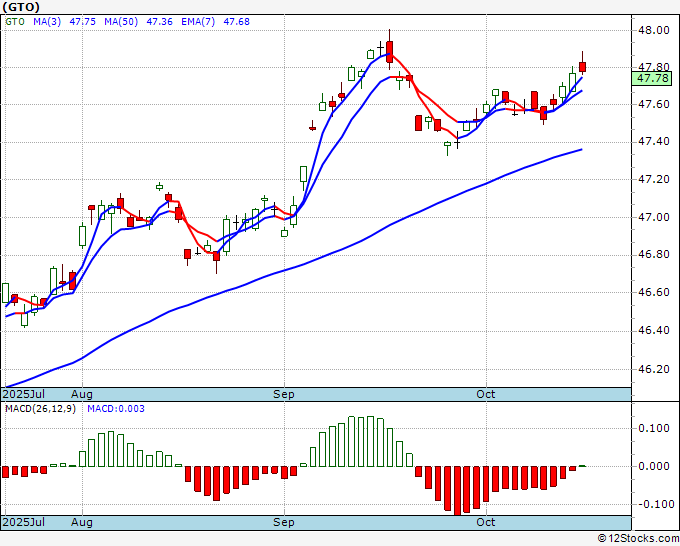Click the 48.00 price axis label

(654, 30)
